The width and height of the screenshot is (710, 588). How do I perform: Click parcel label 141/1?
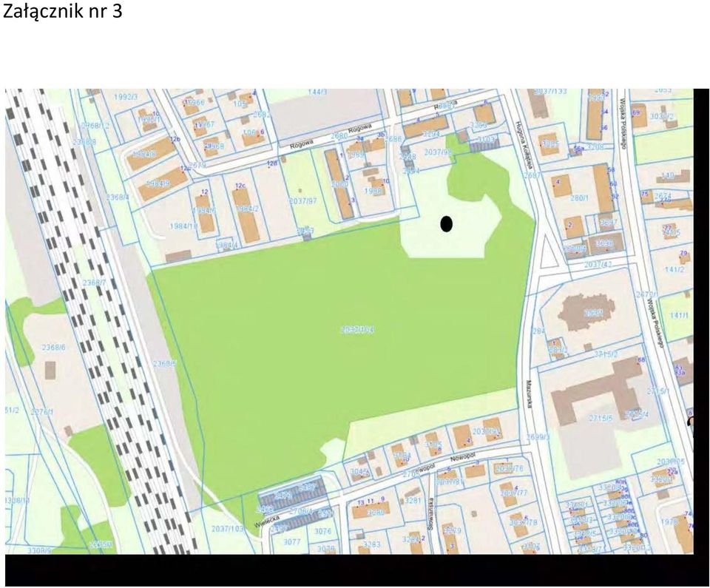[678, 315]
